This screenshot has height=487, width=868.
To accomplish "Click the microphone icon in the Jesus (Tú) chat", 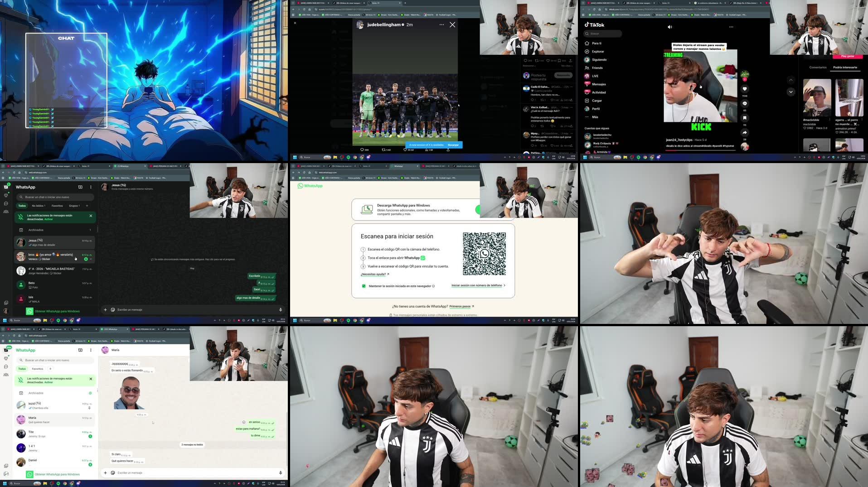I will (281, 309).
